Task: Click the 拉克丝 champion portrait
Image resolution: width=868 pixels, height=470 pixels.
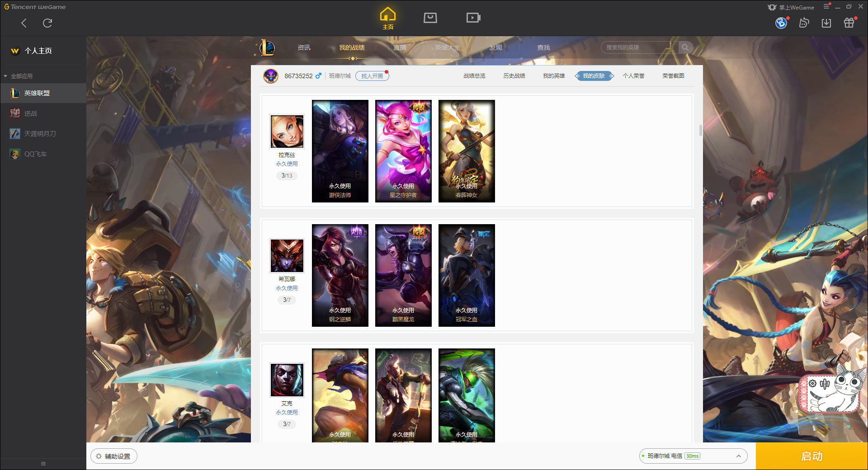Action: click(x=287, y=132)
